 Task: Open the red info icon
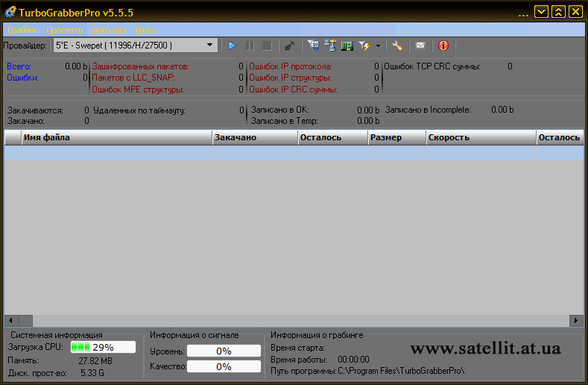pyautogui.click(x=443, y=46)
